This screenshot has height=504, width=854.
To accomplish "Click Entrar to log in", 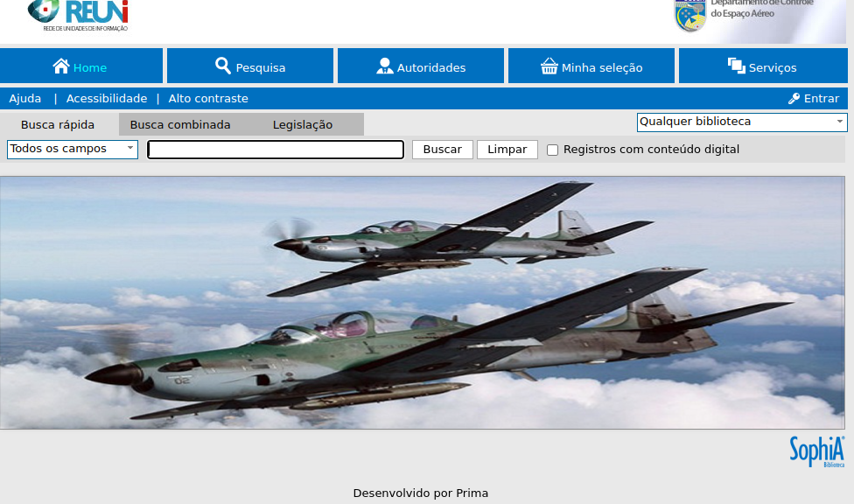I will click(x=822, y=99).
